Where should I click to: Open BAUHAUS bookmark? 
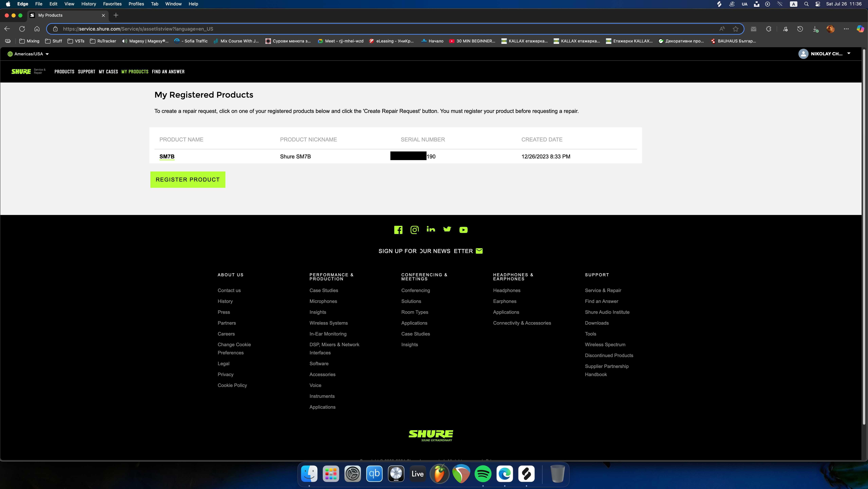click(x=733, y=41)
